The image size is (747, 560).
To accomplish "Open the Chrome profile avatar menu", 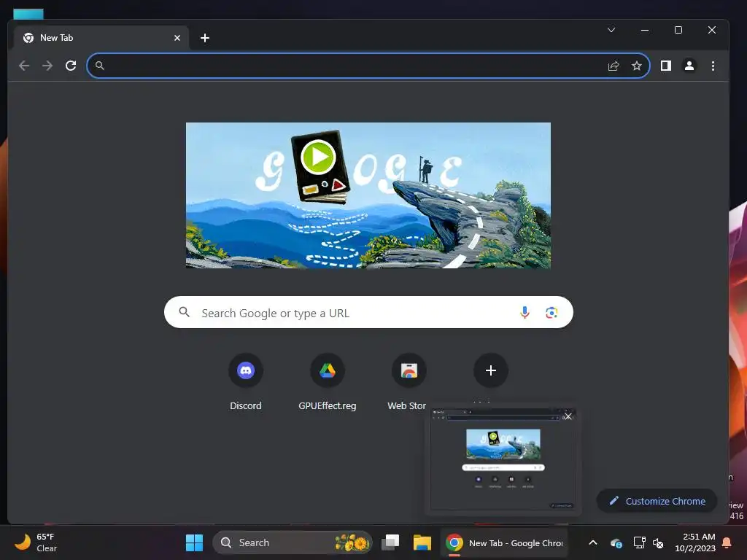I will [x=689, y=66].
